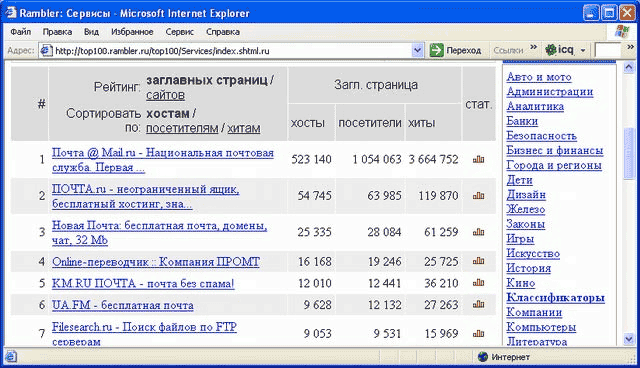Open statistics chart icon for KM.RU ПОЧТА row

[478, 283]
